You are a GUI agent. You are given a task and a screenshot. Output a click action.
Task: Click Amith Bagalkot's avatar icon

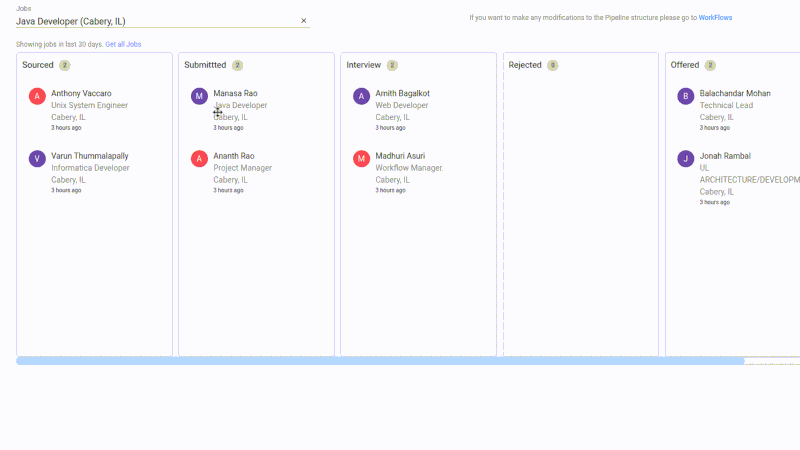361,96
